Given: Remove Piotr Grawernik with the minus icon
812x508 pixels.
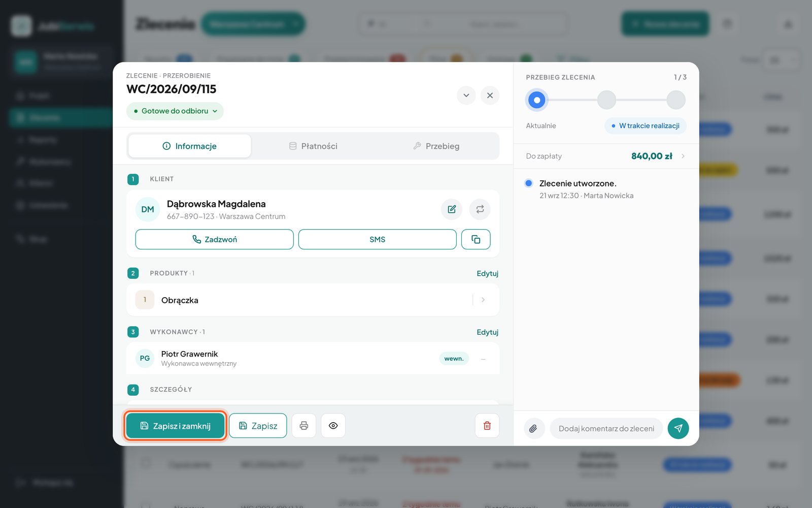Looking at the screenshot, I should [x=483, y=359].
